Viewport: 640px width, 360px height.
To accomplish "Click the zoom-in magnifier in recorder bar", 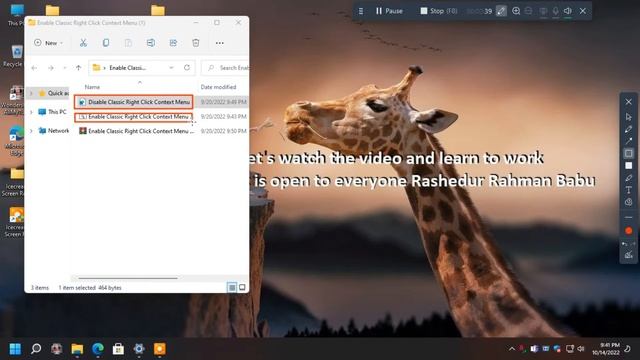I will point(516,11).
